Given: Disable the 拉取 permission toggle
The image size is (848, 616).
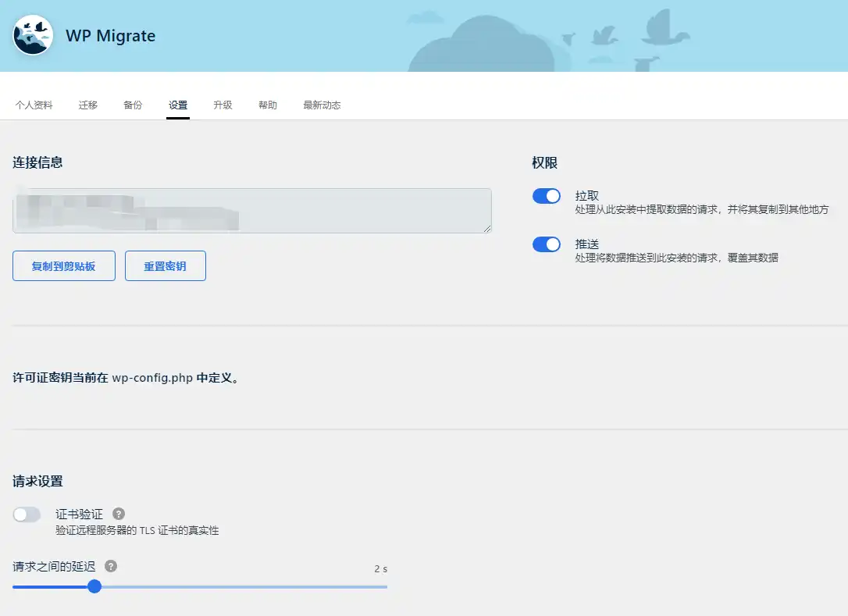Looking at the screenshot, I should (546, 196).
